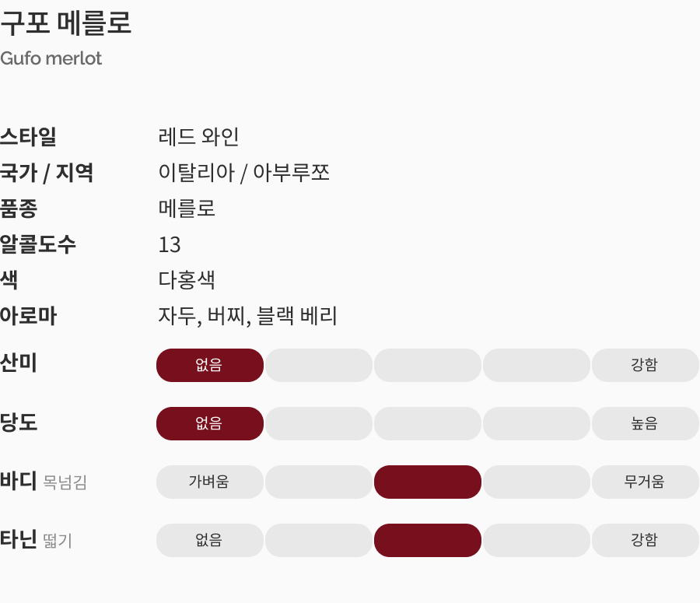Select the 강함 segment on the 타닌 scale
Screen dimensions: 700x603
click(x=645, y=540)
